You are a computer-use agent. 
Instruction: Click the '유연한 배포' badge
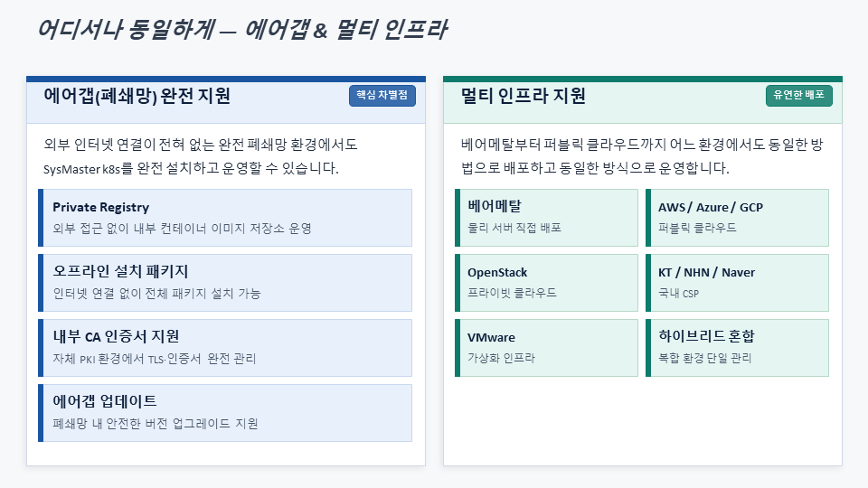(798, 95)
